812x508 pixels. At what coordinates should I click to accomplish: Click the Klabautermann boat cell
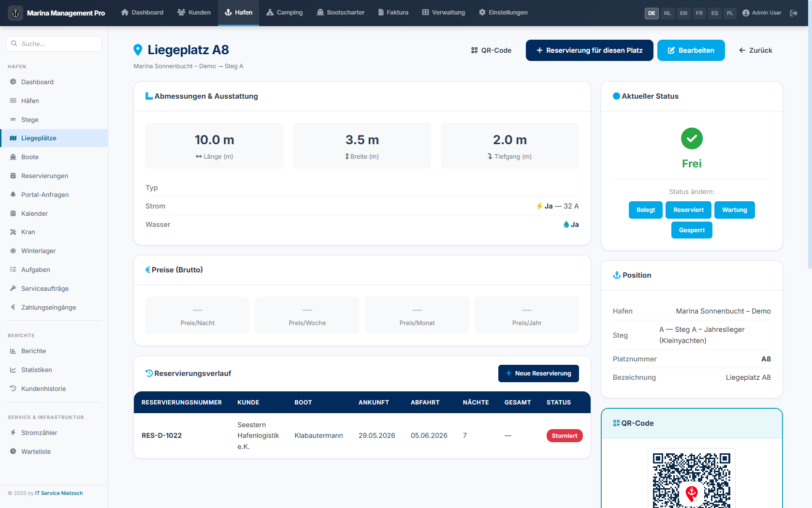[x=319, y=435]
